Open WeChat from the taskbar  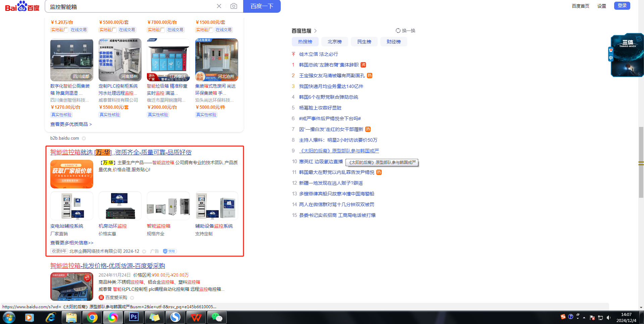(x=217, y=317)
